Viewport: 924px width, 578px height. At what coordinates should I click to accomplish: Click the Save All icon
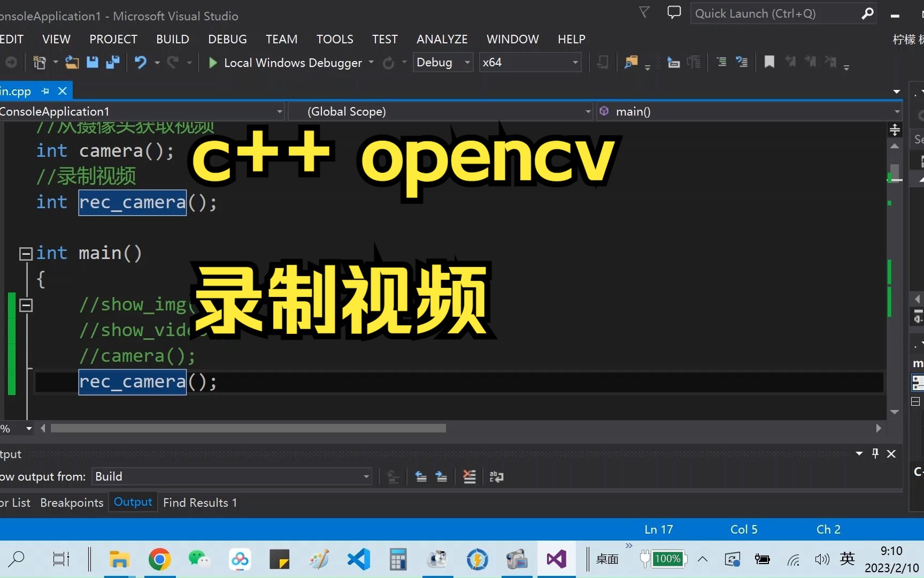pyautogui.click(x=113, y=62)
